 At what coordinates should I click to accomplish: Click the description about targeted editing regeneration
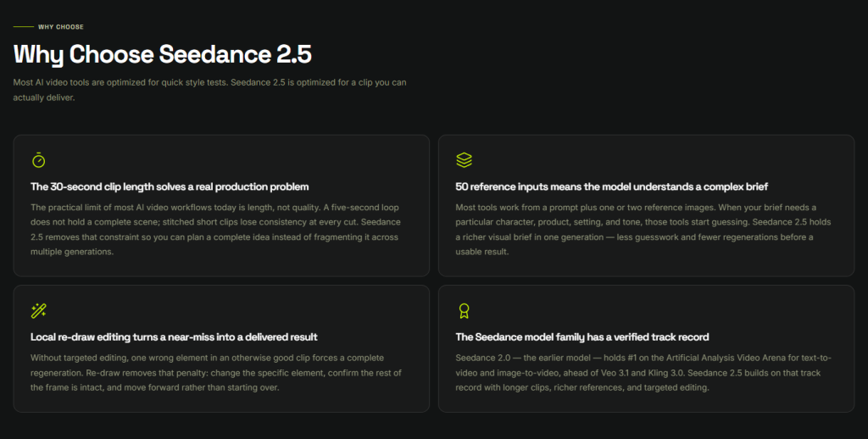216,373
